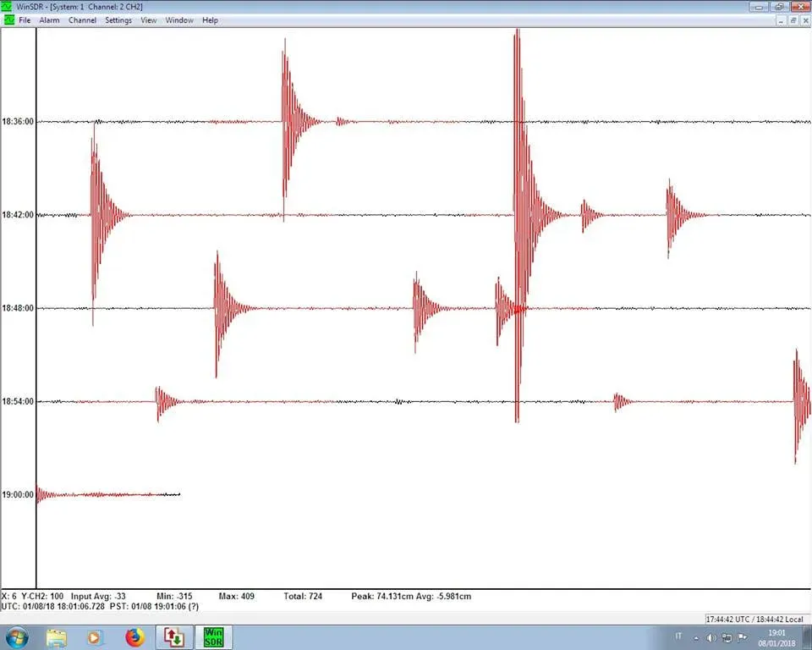Click the green channel icon beside File
Image resolution: width=812 pixels, height=650 pixels.
(x=9, y=20)
